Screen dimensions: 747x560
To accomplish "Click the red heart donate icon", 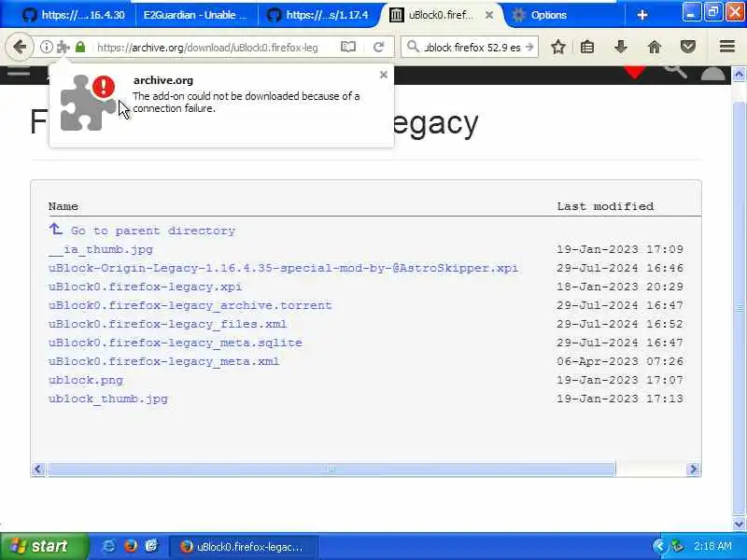I will point(635,73).
